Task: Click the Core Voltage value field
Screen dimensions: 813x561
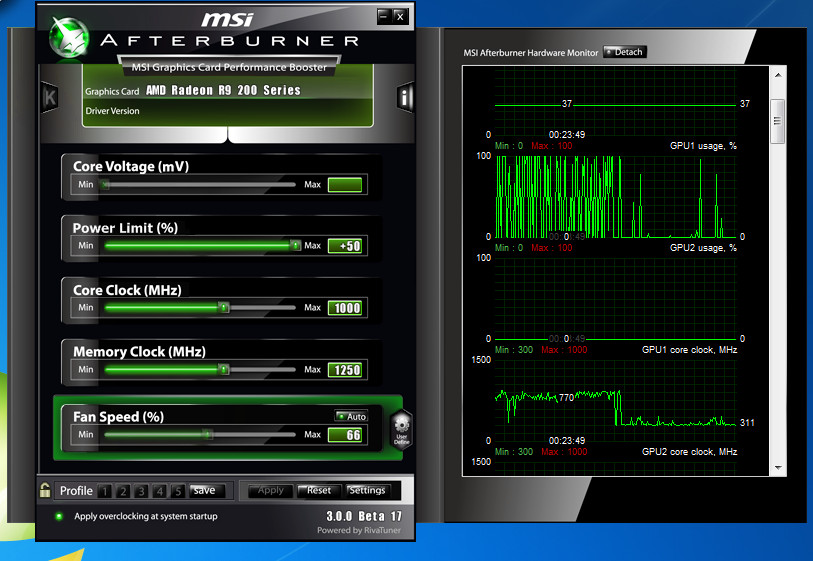Action: point(345,185)
